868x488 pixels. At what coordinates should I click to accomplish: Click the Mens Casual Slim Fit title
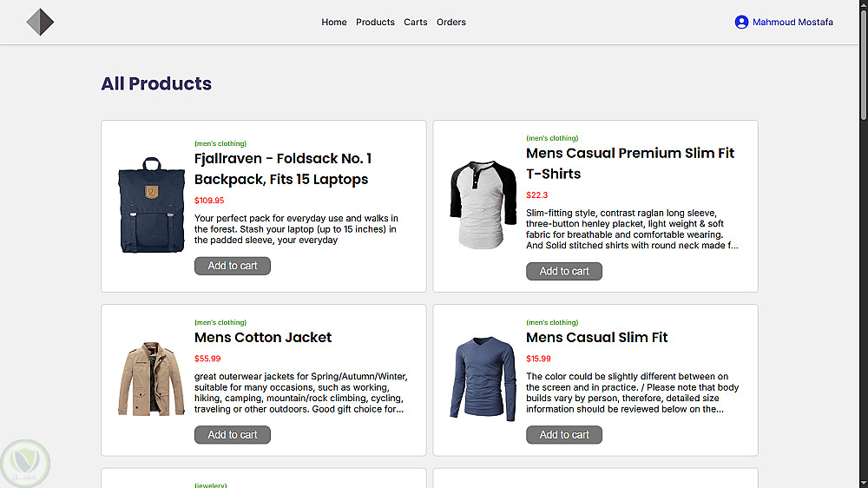596,337
